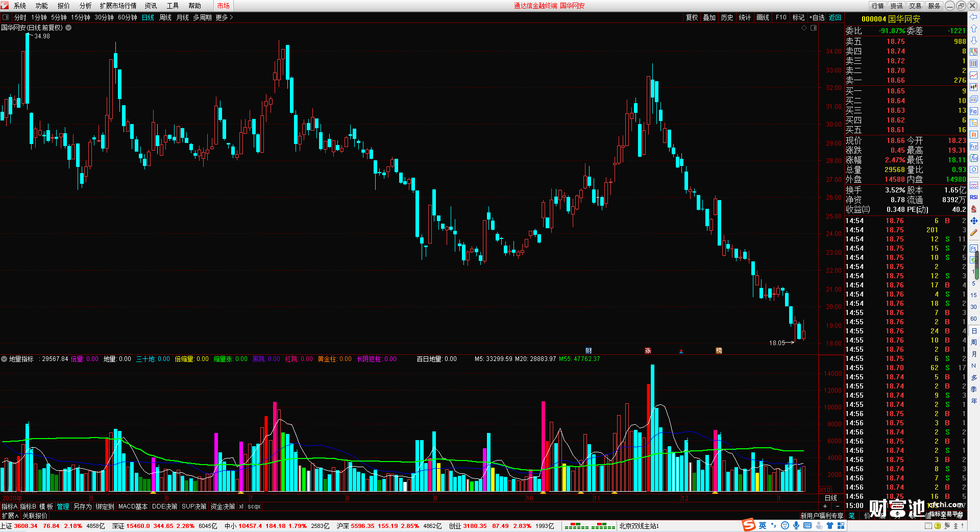This screenshot has width=980, height=532.
Task: Open the 叠加 overlay option
Action: (x=709, y=17)
